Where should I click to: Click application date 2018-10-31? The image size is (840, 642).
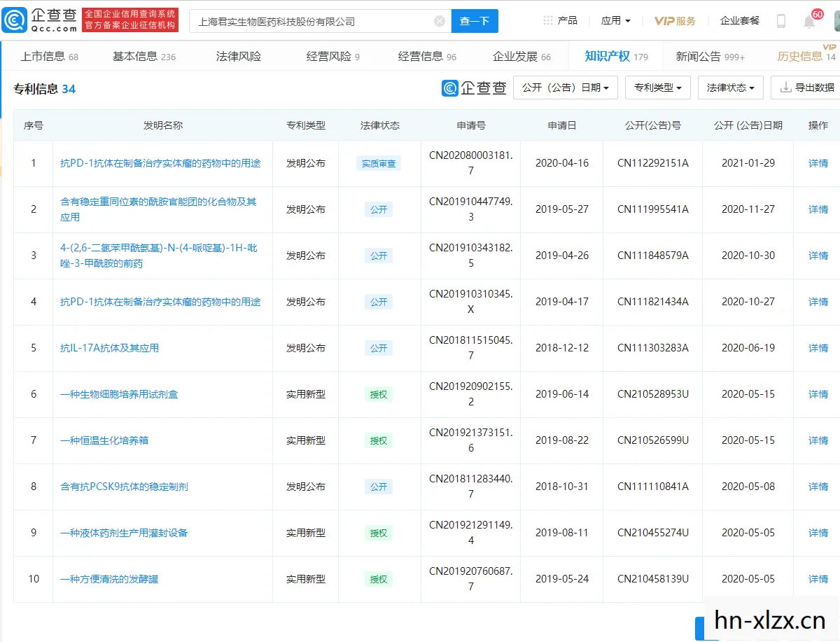tap(562, 487)
